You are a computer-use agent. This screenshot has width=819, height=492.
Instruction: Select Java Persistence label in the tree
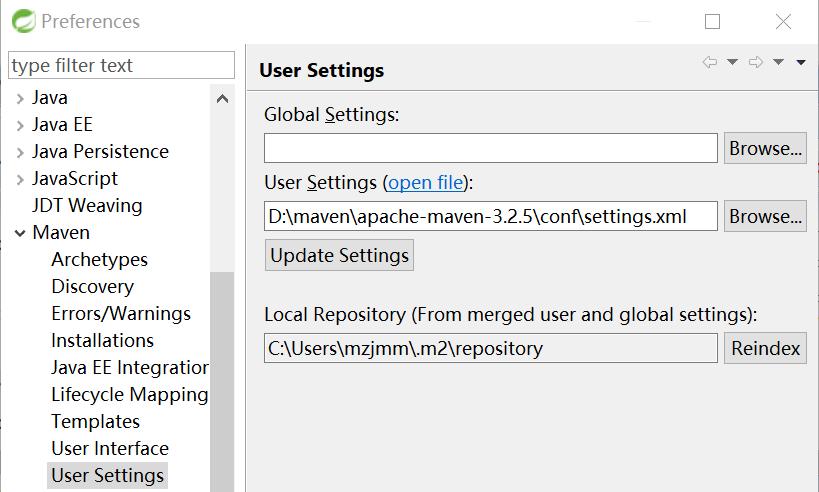tap(100, 151)
